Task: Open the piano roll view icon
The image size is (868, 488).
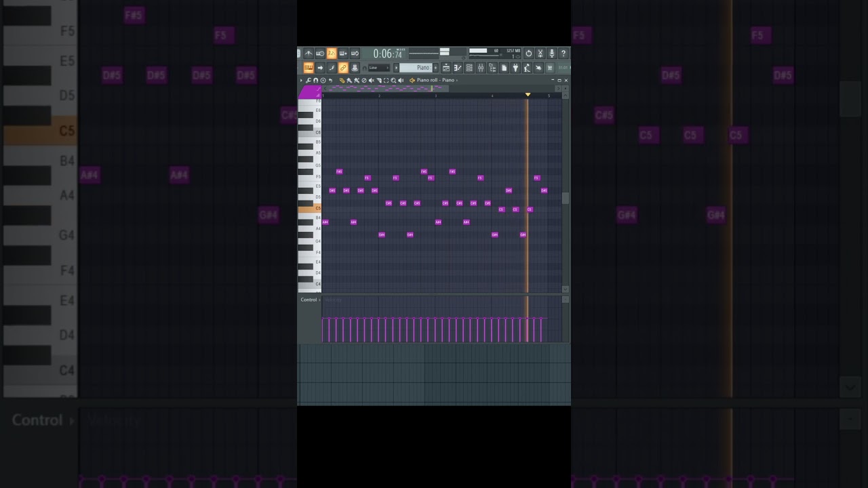Action: click(458, 68)
